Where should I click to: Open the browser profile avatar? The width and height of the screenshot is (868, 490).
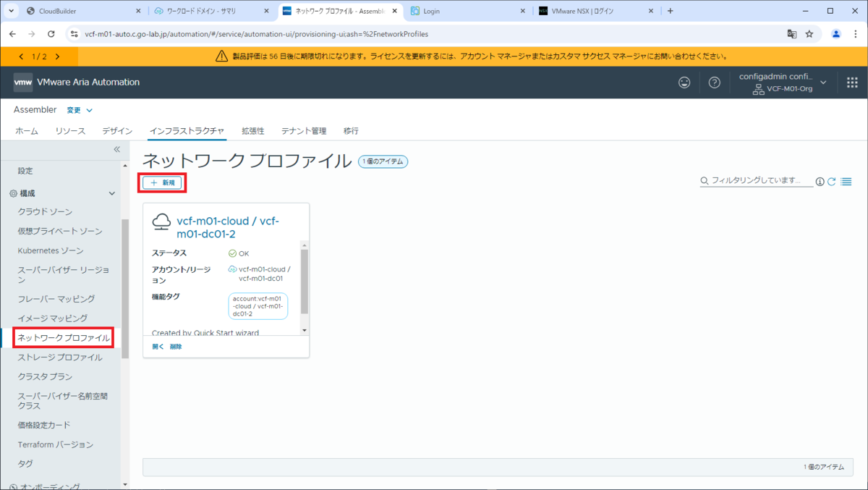(x=836, y=34)
